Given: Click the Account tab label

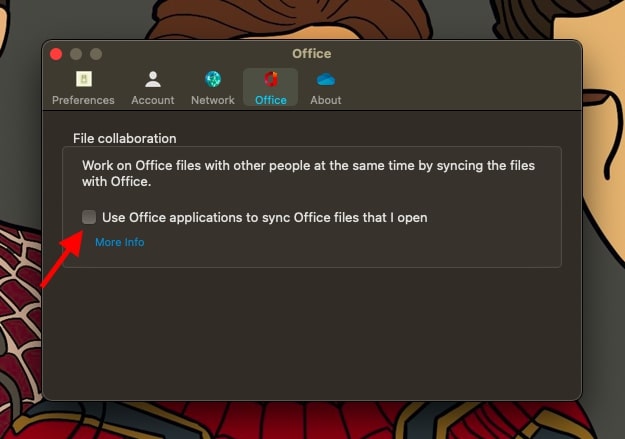Looking at the screenshot, I should click(x=152, y=100).
